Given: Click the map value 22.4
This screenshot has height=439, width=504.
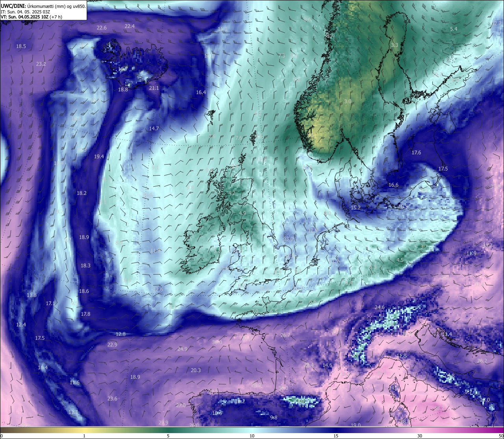Looking at the screenshot, I should 130,26.
